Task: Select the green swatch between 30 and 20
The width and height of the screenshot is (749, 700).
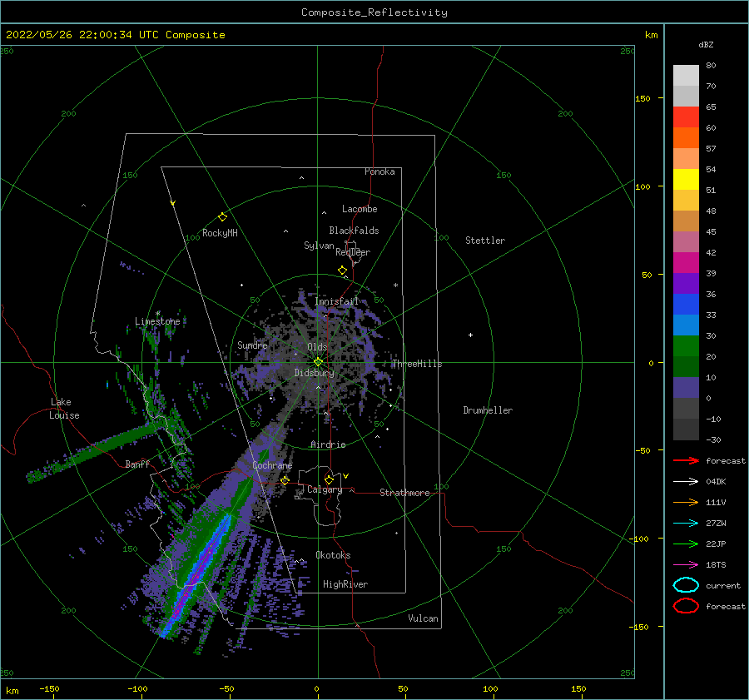Action: click(x=686, y=346)
